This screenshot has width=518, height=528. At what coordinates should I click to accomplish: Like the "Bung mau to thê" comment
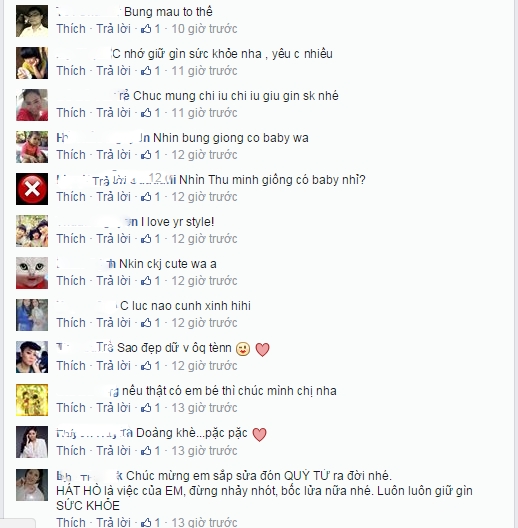click(x=71, y=29)
